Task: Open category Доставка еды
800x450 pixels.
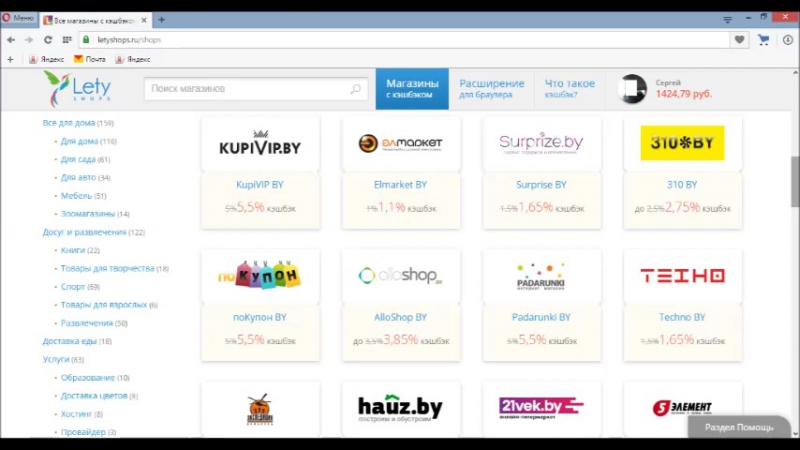Action: click(69, 341)
